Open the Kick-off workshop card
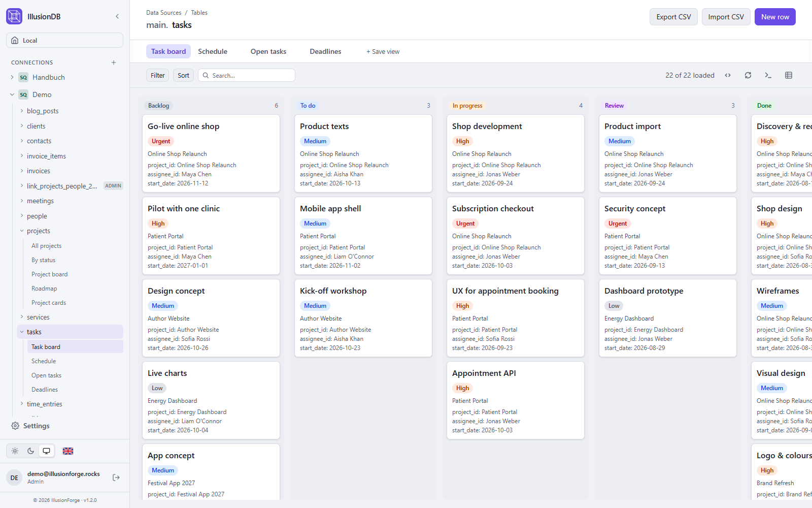The height and width of the screenshot is (508, 812). click(363, 318)
